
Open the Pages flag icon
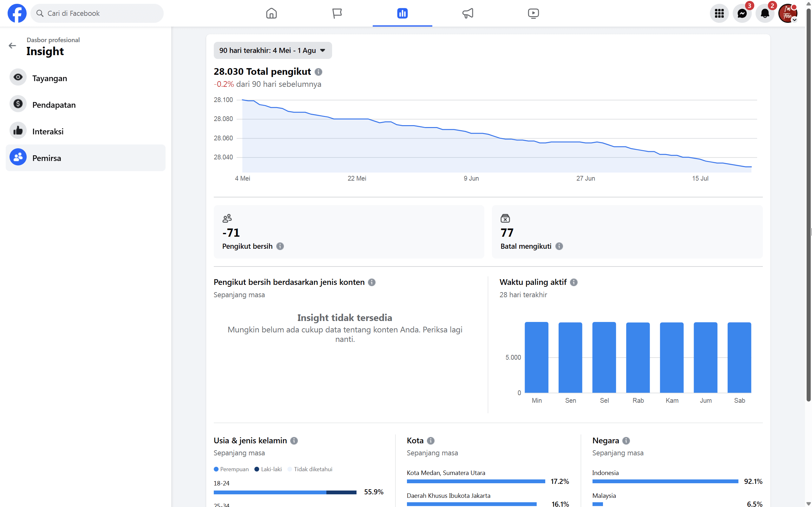(337, 13)
